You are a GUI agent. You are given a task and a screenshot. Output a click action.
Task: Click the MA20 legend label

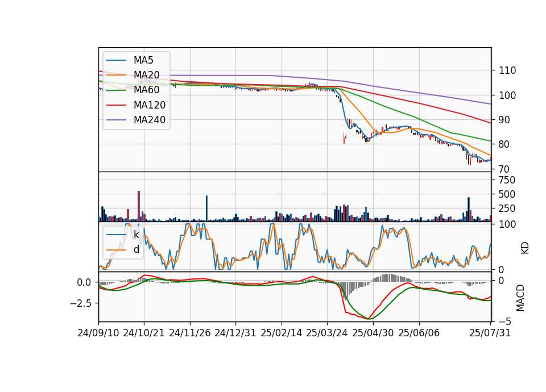click(x=146, y=75)
